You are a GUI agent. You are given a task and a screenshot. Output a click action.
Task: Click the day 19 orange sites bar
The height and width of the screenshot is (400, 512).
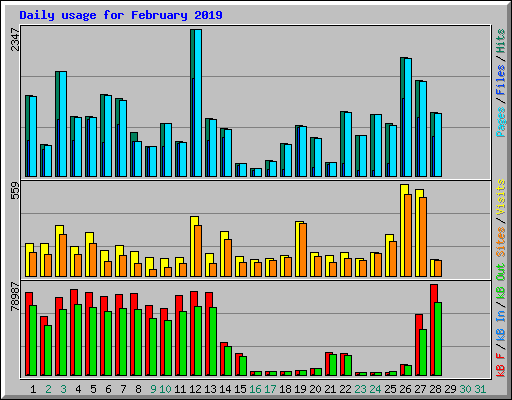[303, 250]
